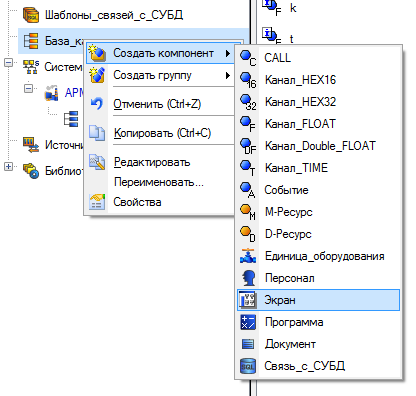Select Канал_HEX16 submenu item
This screenshot has width=416, height=396.
click(318, 80)
